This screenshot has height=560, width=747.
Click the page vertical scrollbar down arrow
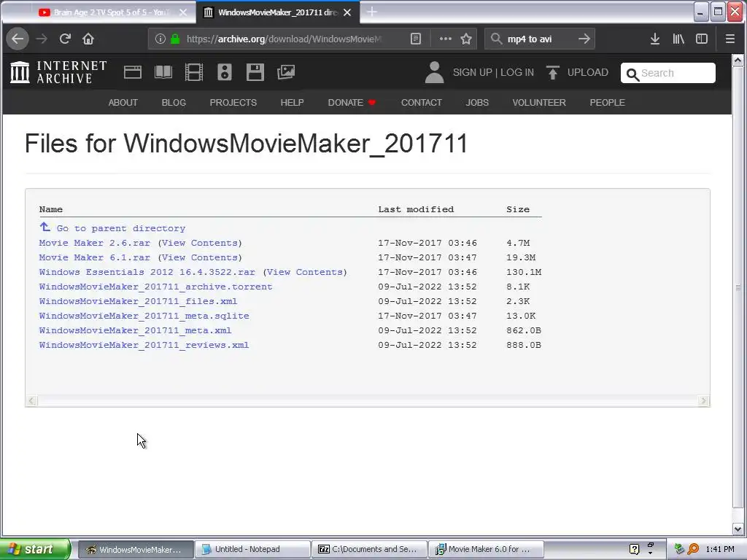738,529
